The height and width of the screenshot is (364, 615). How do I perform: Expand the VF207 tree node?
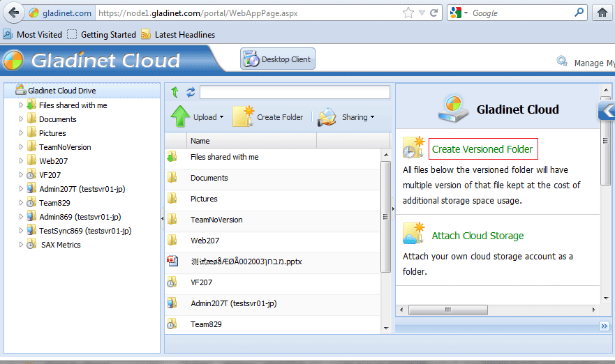coord(21,175)
